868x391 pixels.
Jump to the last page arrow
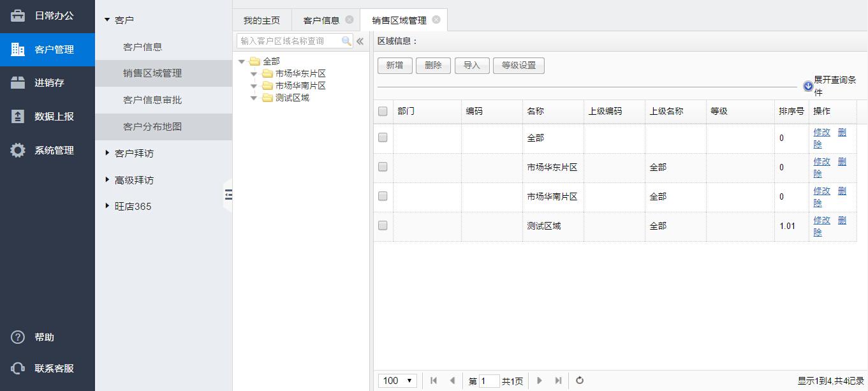pyautogui.click(x=558, y=381)
